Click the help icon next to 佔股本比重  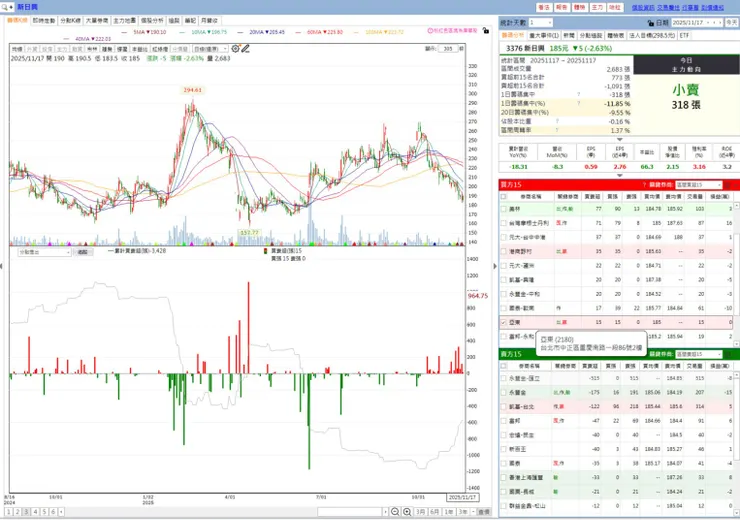click(x=557, y=121)
